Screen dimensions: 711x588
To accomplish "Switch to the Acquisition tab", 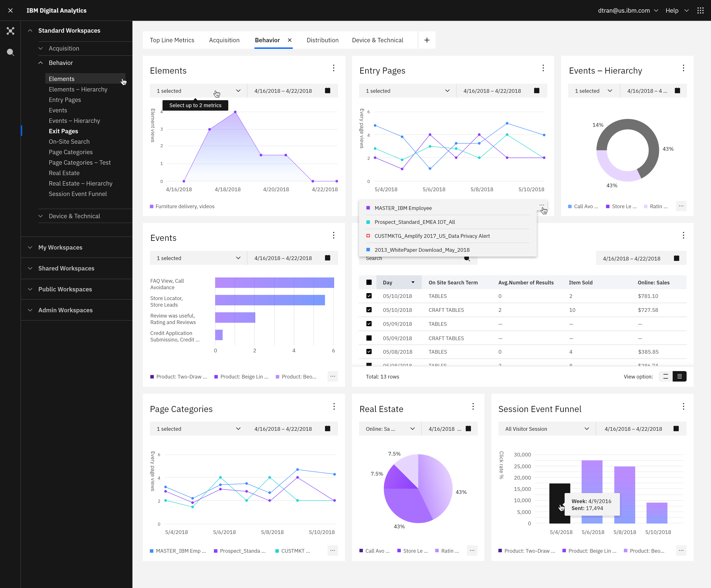I will 224,40.
